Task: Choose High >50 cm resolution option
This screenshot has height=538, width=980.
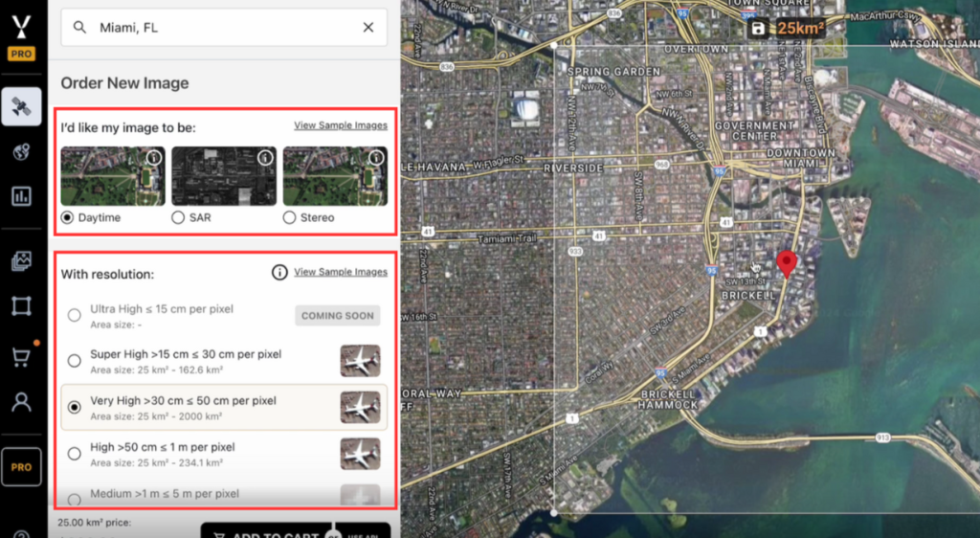Action: point(75,454)
